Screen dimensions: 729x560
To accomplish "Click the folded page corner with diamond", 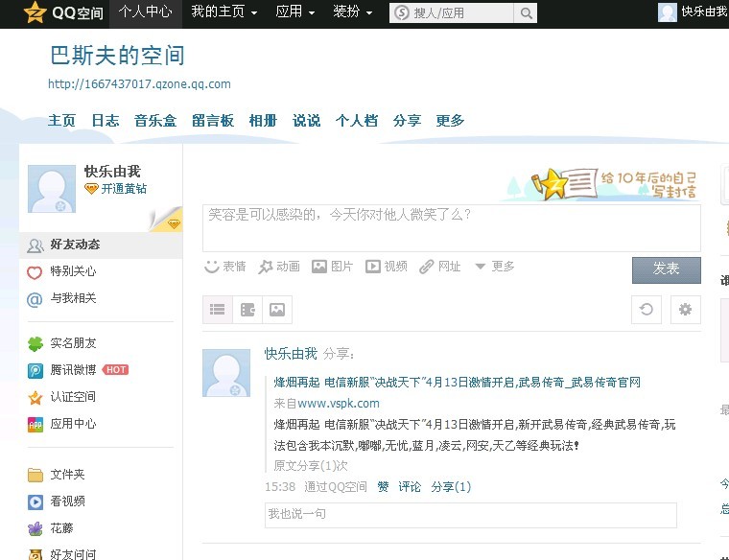I will 166,220.
